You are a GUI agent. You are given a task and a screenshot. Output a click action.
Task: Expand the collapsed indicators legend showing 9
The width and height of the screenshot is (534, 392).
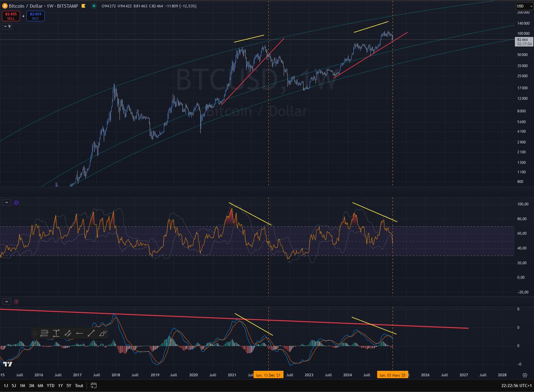(x=7, y=27)
